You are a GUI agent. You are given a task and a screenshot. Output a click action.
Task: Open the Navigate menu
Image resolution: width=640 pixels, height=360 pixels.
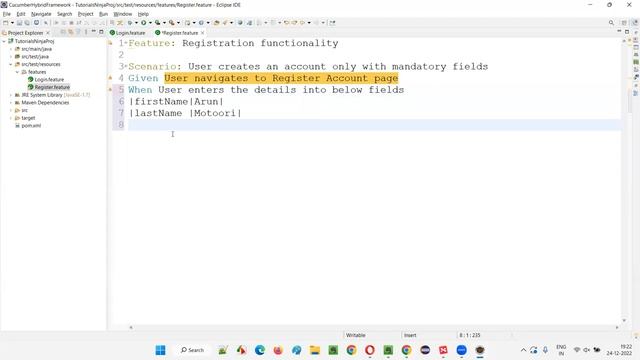click(41, 14)
